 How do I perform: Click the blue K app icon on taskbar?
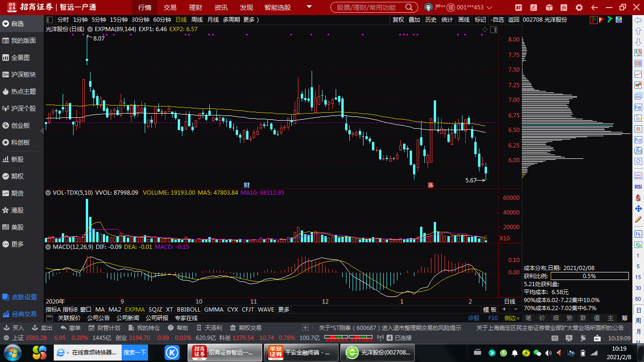click(173, 352)
